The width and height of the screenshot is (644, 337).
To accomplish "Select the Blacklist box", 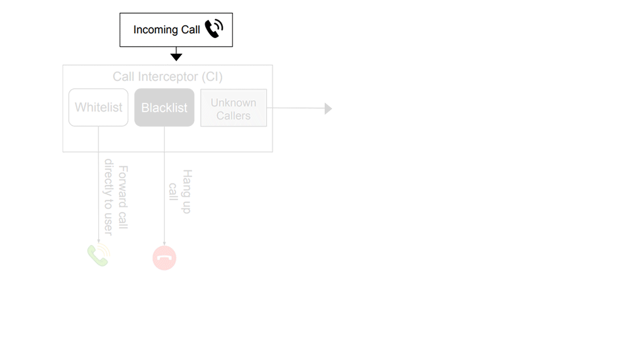I will [164, 107].
